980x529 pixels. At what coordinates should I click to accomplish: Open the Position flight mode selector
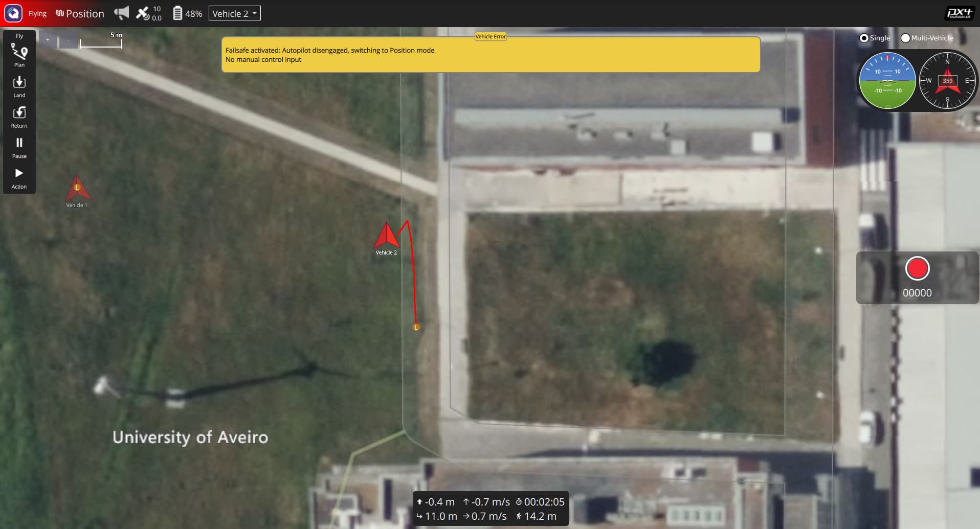tap(80, 13)
